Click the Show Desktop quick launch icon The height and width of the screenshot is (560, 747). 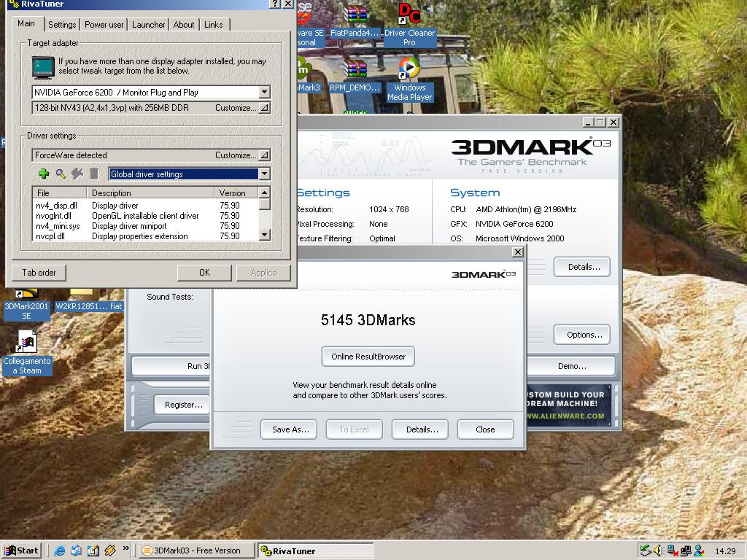(93, 551)
